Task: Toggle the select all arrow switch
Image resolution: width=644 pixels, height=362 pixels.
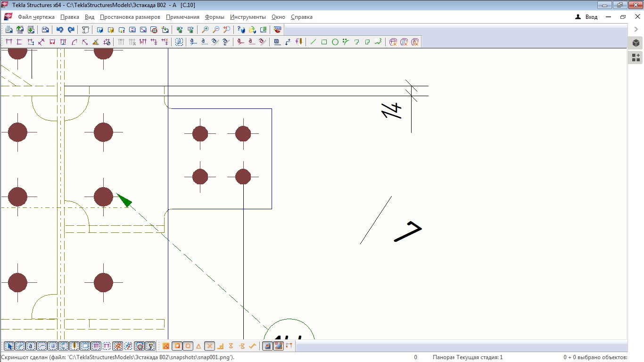Action: pyautogui.click(x=9, y=346)
